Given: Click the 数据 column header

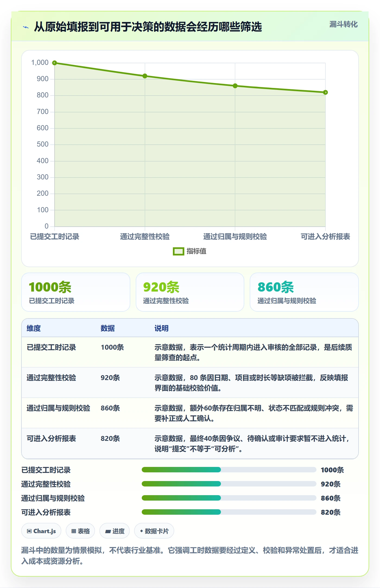Looking at the screenshot, I should 108,328.
